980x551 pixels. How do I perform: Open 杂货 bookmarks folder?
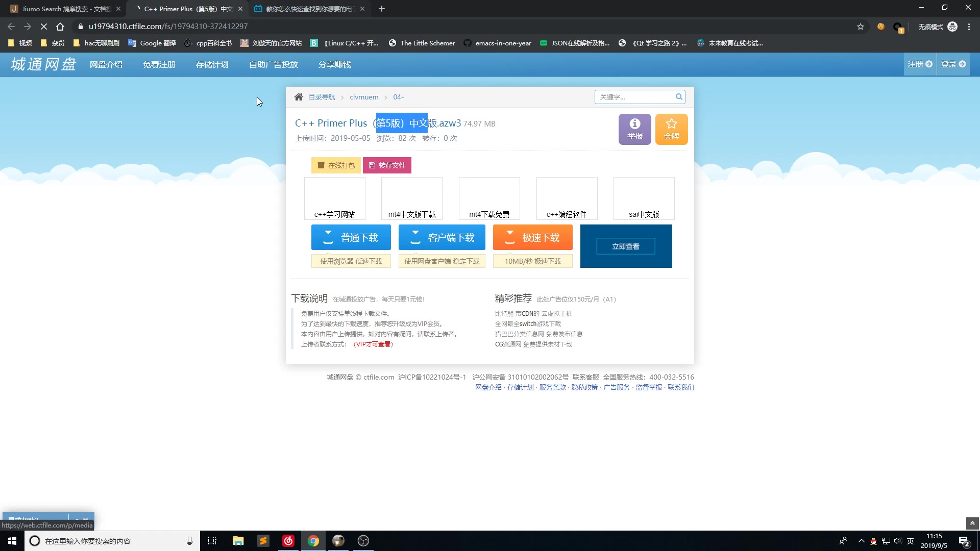pos(53,43)
